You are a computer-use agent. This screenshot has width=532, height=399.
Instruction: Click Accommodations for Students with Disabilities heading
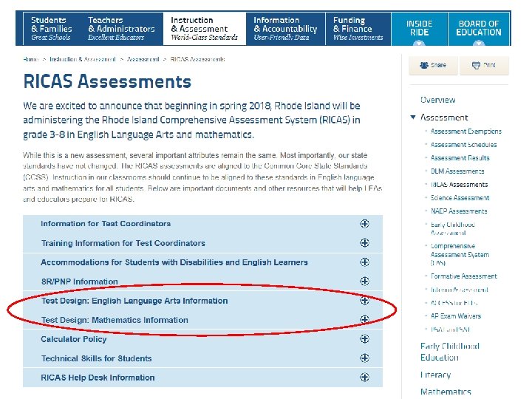click(174, 262)
